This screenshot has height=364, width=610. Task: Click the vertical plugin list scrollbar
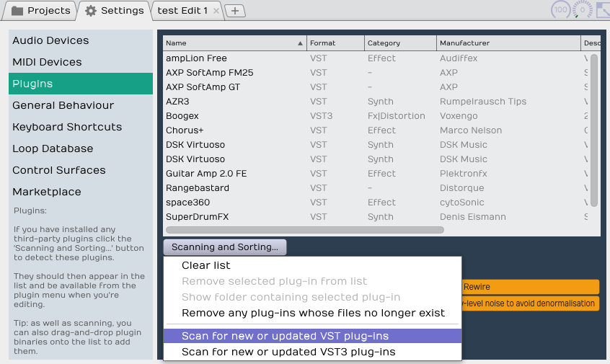594,130
